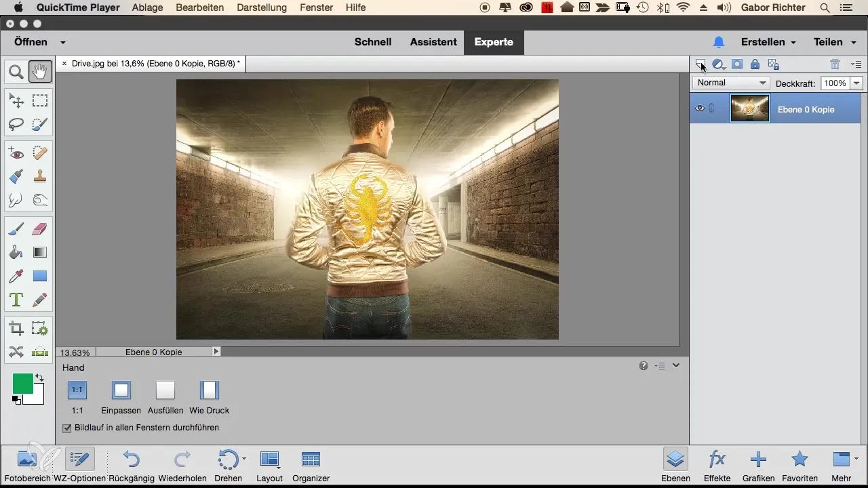Image resolution: width=868 pixels, height=488 pixels.
Task: Open the Deckkraft opacity slider dropdown
Action: pos(856,83)
